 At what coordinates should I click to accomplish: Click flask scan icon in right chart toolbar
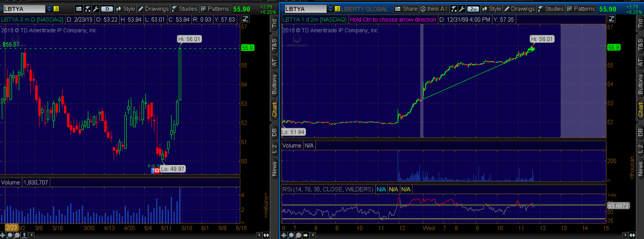click(x=454, y=9)
